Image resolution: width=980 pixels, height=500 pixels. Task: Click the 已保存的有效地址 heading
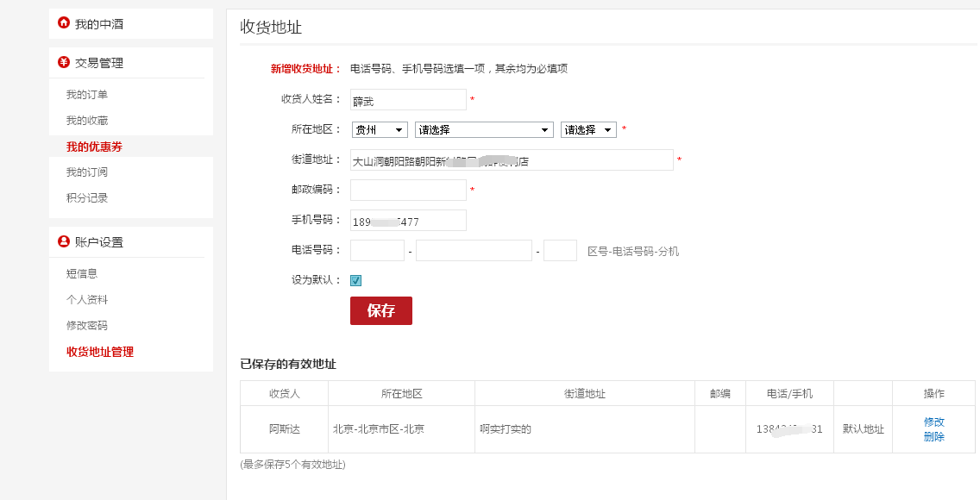pyautogui.click(x=288, y=364)
